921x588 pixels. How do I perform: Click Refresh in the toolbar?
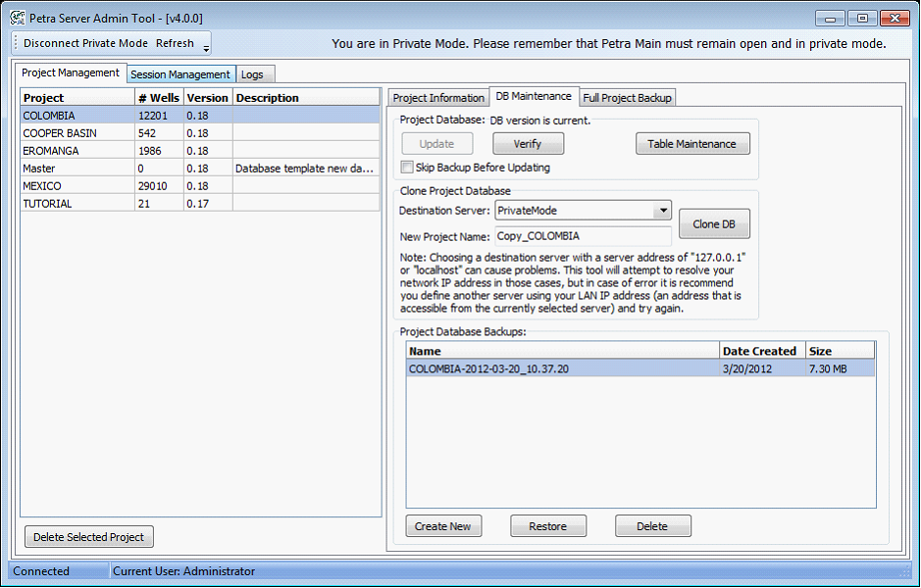tap(175, 43)
